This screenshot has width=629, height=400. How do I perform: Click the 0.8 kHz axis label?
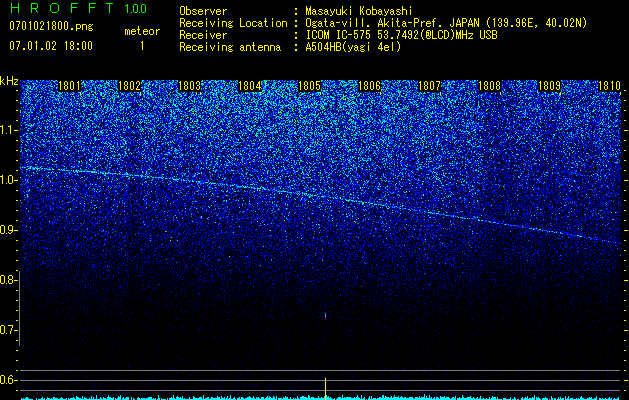(x=9, y=280)
